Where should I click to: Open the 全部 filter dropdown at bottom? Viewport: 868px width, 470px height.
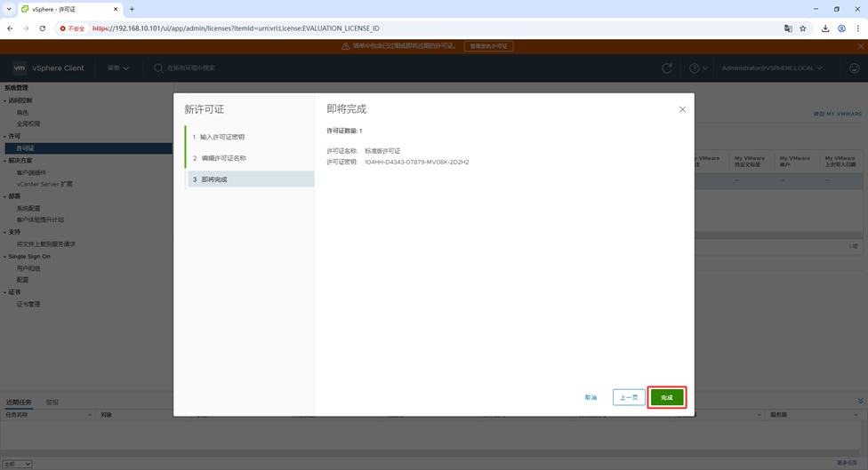tap(17, 464)
